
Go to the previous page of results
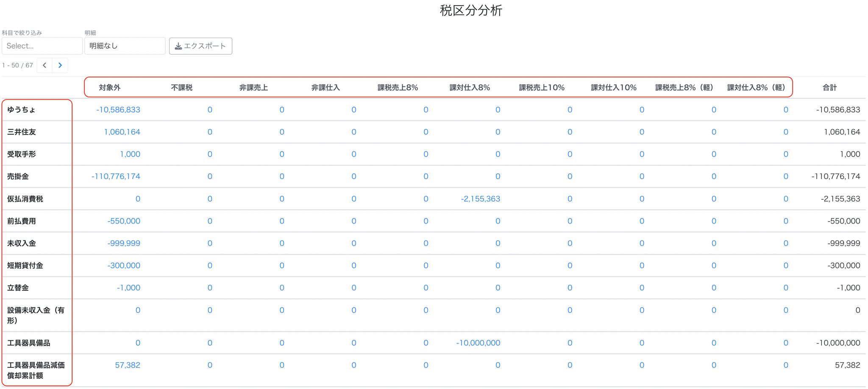click(45, 65)
